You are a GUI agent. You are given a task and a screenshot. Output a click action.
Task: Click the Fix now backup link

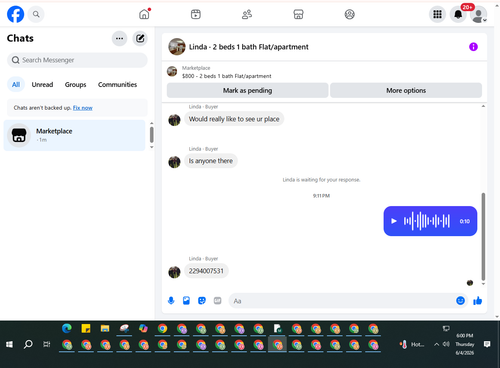coord(83,108)
